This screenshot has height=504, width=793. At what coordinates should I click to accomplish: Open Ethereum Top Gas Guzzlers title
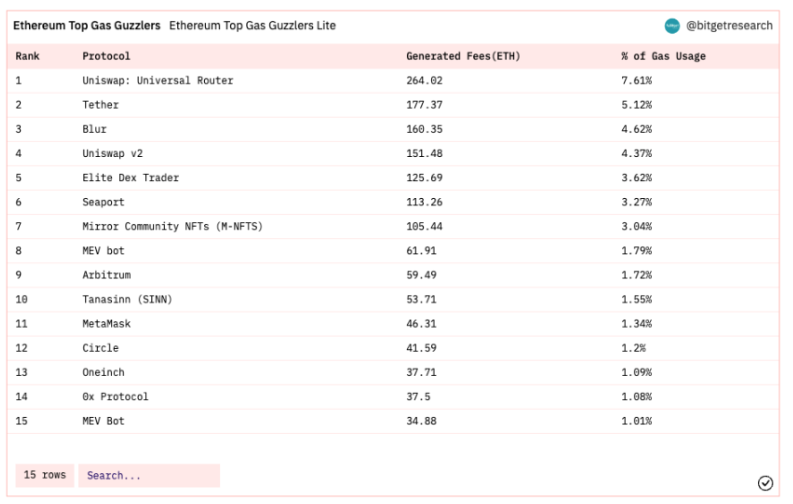coord(86,26)
